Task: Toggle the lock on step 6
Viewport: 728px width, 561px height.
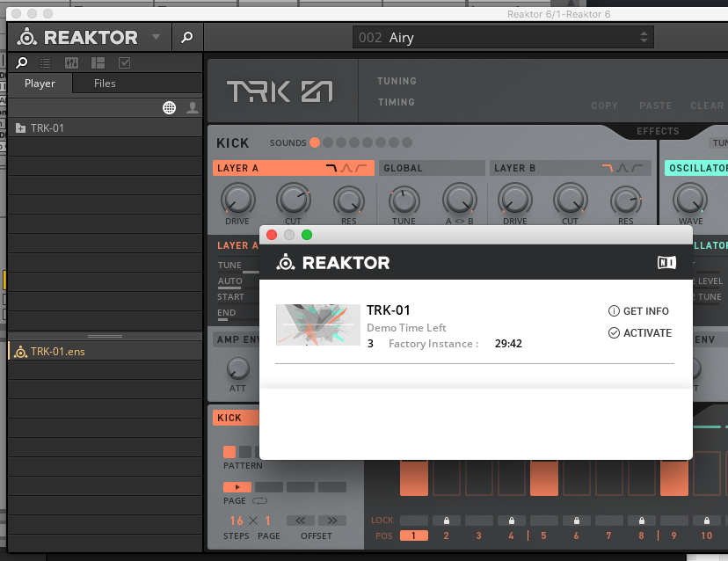Action: [x=577, y=521]
